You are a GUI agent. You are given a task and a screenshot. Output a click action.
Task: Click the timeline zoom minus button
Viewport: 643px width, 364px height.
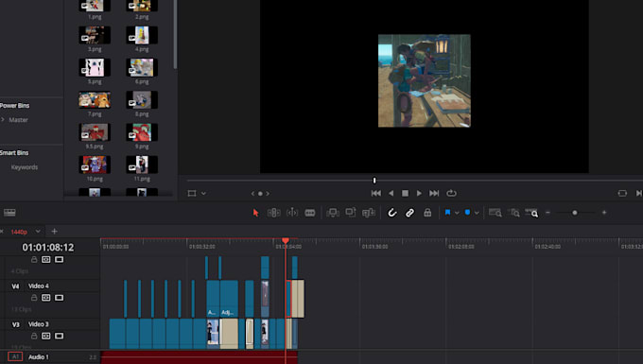click(x=547, y=213)
